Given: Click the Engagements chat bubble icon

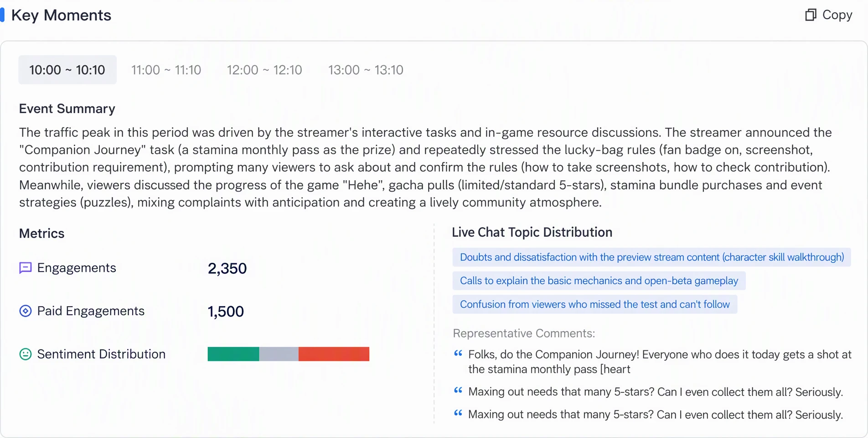Looking at the screenshot, I should [26, 268].
